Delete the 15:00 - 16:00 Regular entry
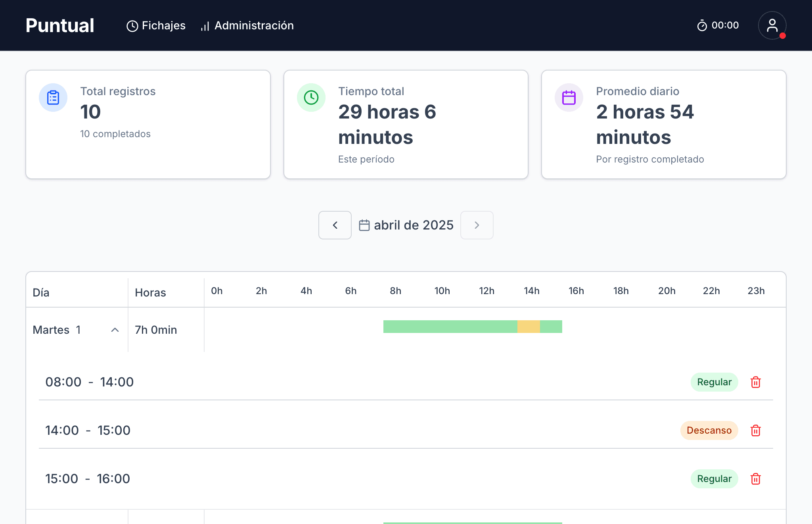Screen dimensions: 812x524 pos(756,478)
